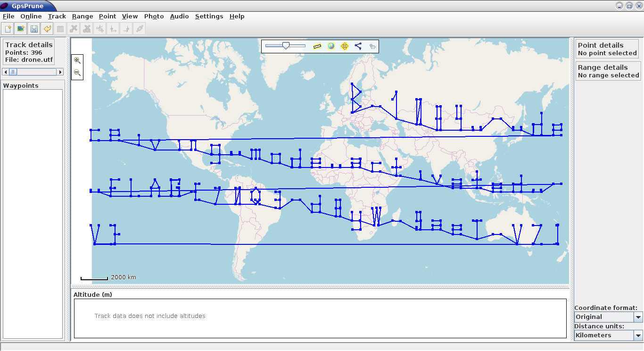Zoom in with the magnifier plus icon

77,60
